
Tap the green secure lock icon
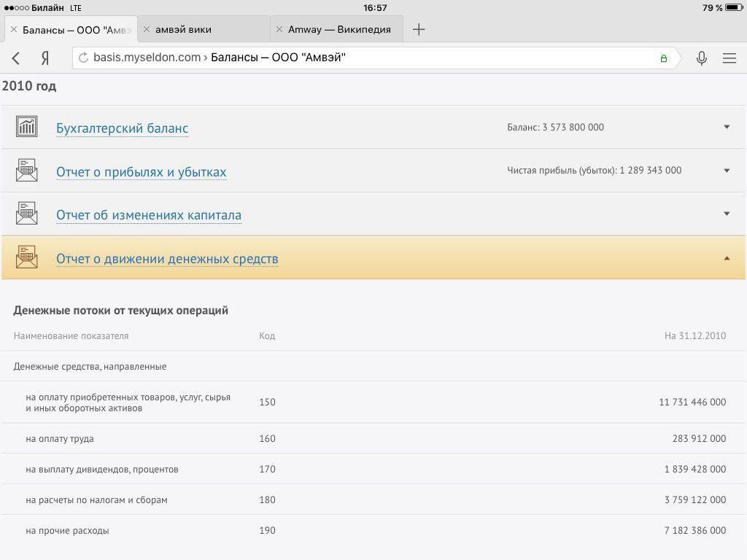pos(663,58)
